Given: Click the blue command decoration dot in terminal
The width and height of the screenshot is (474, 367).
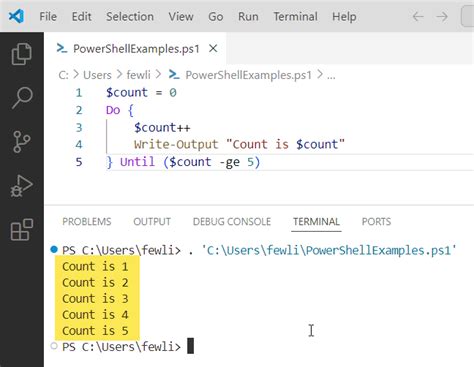Looking at the screenshot, I should click(54, 249).
